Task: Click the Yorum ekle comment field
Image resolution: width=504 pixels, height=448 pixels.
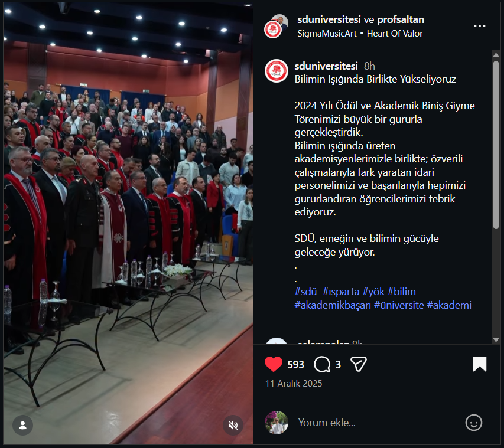Action: point(376,423)
